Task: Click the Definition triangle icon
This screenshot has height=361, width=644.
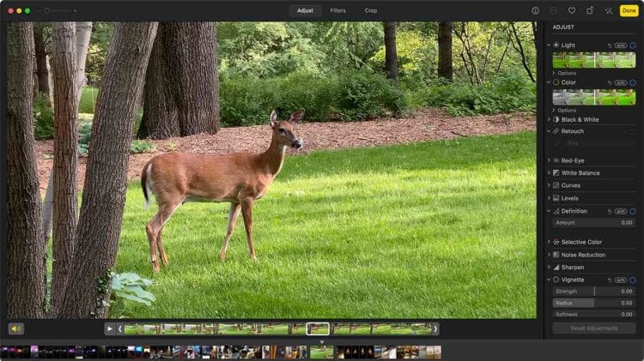Action: (556, 211)
